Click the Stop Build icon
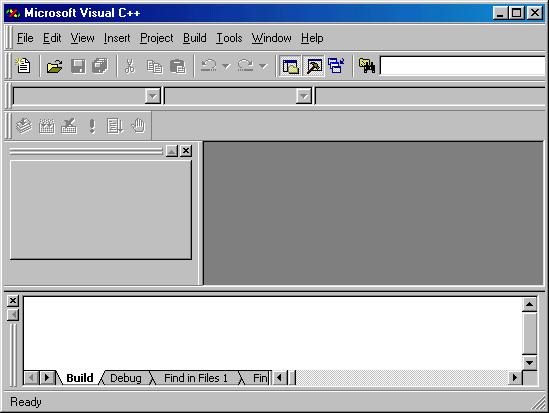Viewport: 549px width, 413px height. click(x=69, y=126)
